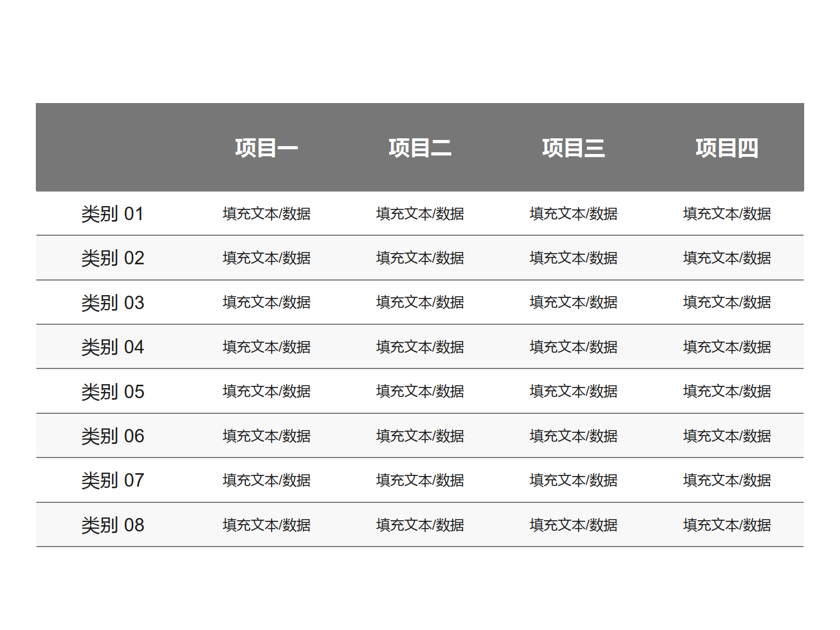Click the 类别 03 row label
Viewport: 840px width, 630px height.
pos(113,302)
